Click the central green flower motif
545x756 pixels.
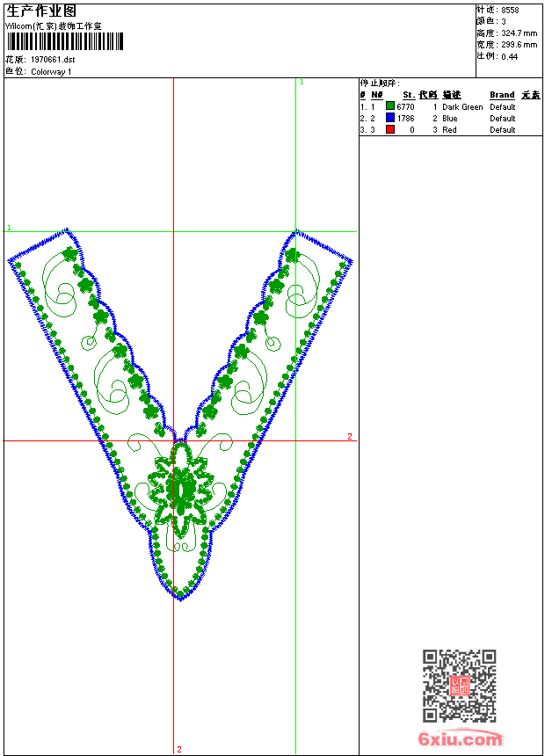[x=180, y=490]
